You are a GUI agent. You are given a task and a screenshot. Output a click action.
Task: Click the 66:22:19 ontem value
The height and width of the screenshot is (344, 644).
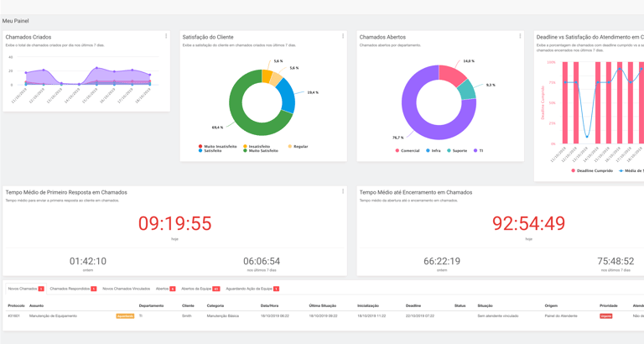[442, 261]
